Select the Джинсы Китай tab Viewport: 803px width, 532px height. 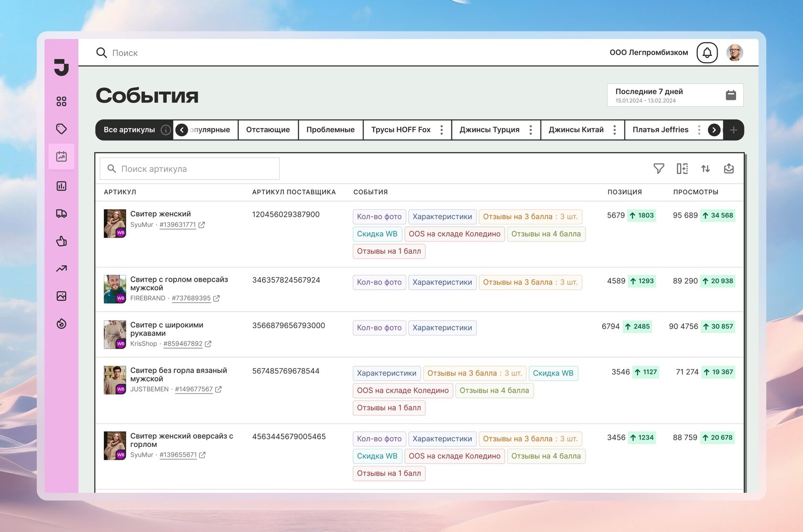576,130
